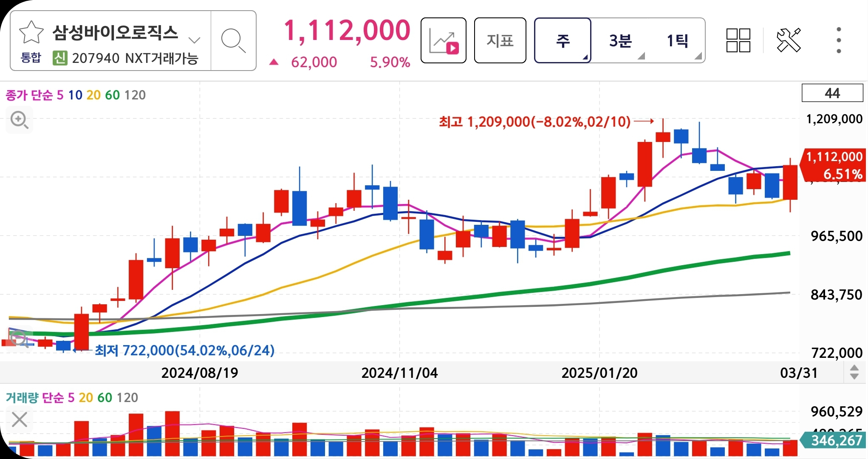
Task: Click the 843,750 price axis label
Action: pyautogui.click(x=837, y=295)
